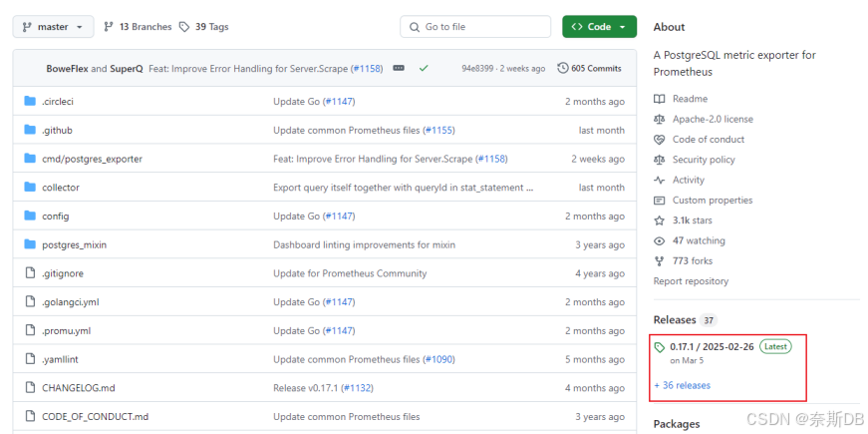Open the 39 Tags link
The width and height of the screenshot is (868, 434).
point(203,27)
